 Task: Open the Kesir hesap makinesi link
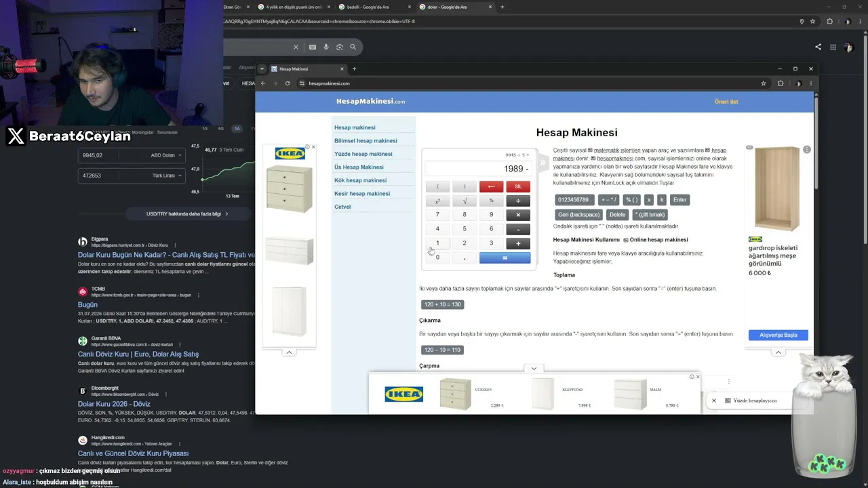point(362,194)
